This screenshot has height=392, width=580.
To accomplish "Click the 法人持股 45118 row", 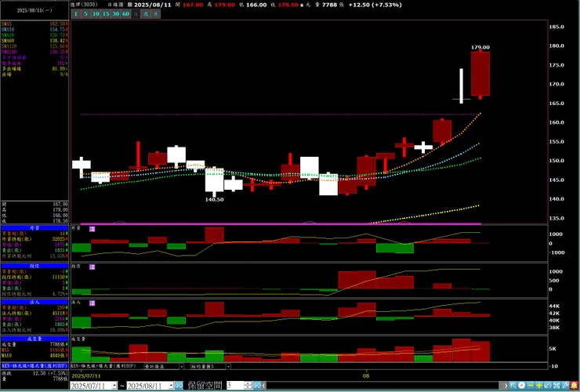I will [x=34, y=313].
